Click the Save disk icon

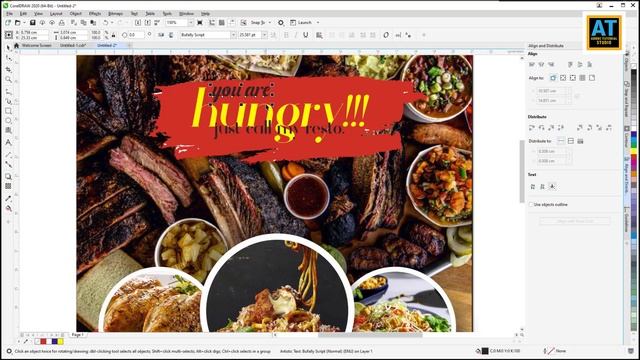pos(33,23)
